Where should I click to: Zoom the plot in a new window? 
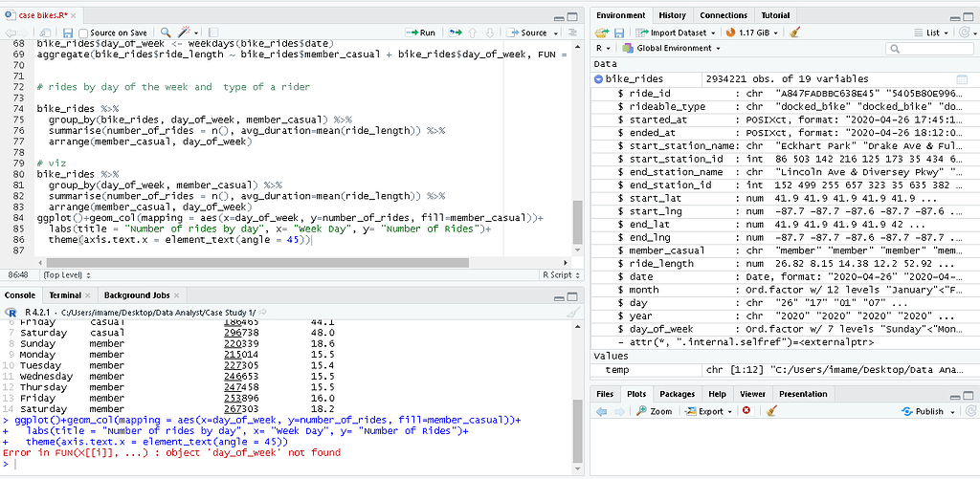tap(654, 411)
